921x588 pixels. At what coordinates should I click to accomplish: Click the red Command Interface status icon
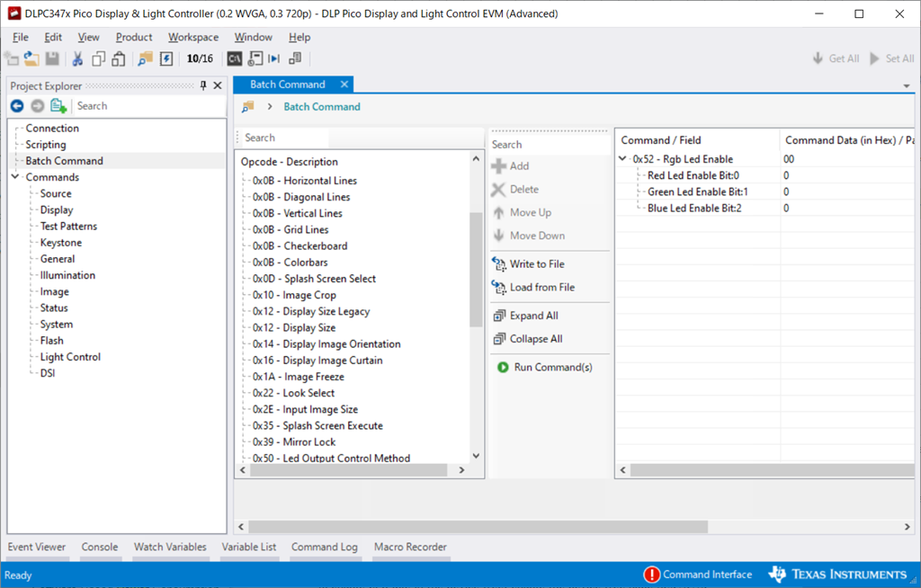point(652,575)
